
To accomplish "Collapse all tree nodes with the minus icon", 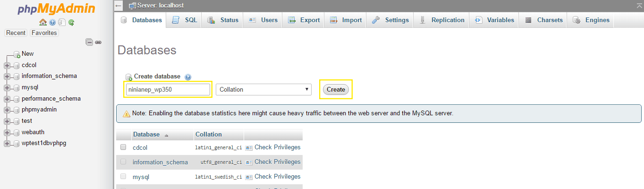I will (89, 42).
